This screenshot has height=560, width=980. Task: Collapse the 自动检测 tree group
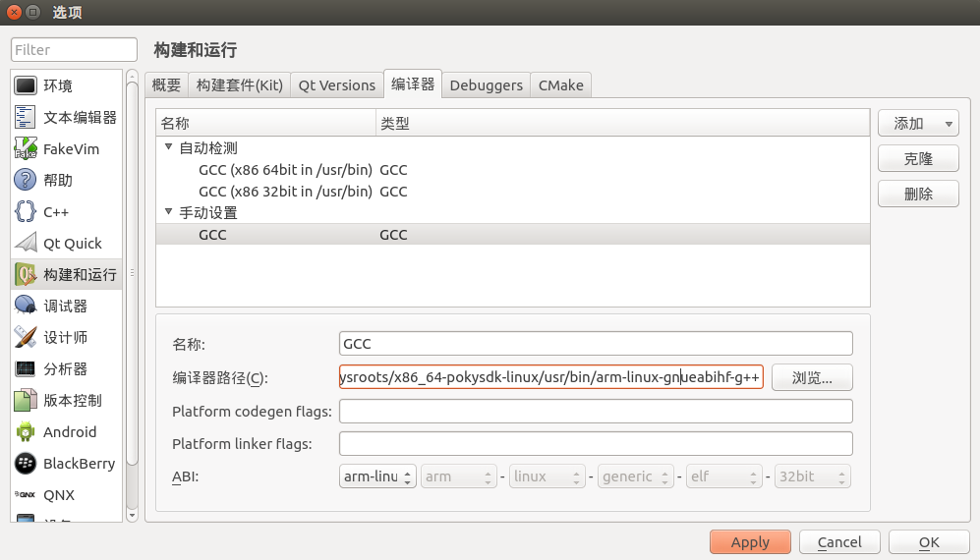click(x=168, y=147)
